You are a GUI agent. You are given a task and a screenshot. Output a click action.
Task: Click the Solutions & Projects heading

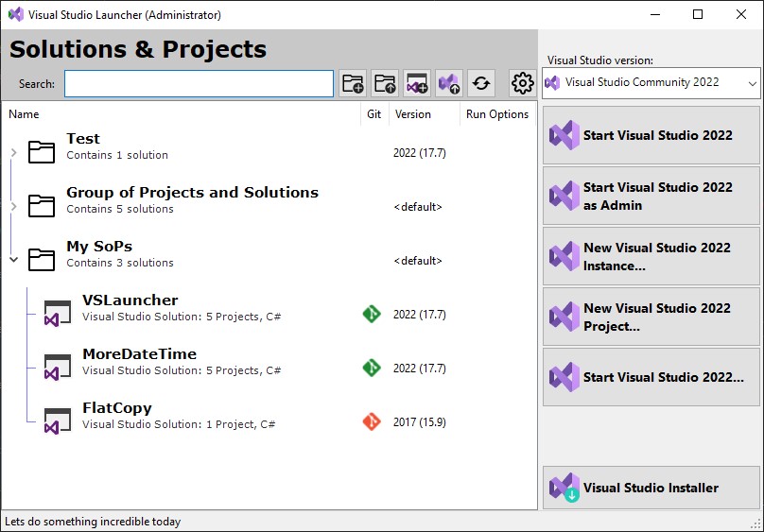138,49
